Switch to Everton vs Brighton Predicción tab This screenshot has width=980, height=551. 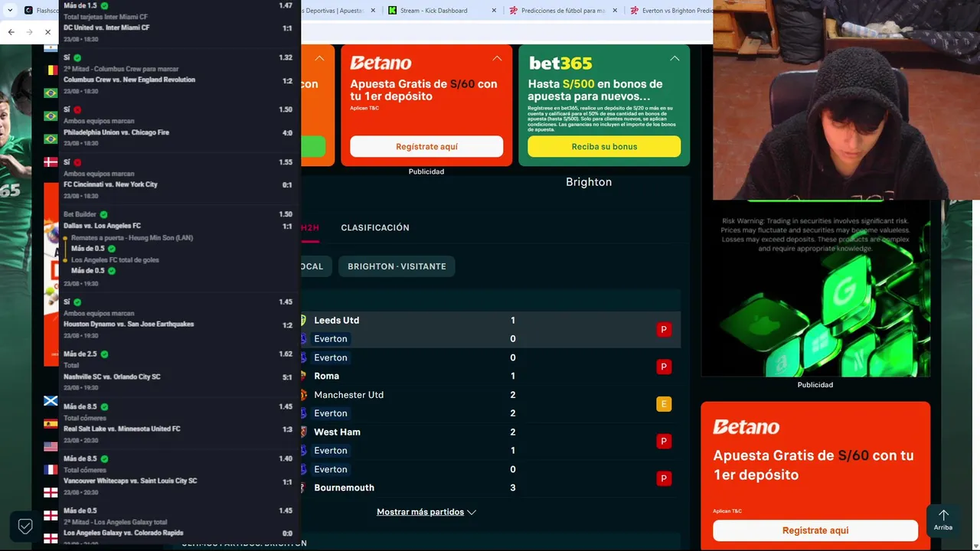(x=669, y=11)
